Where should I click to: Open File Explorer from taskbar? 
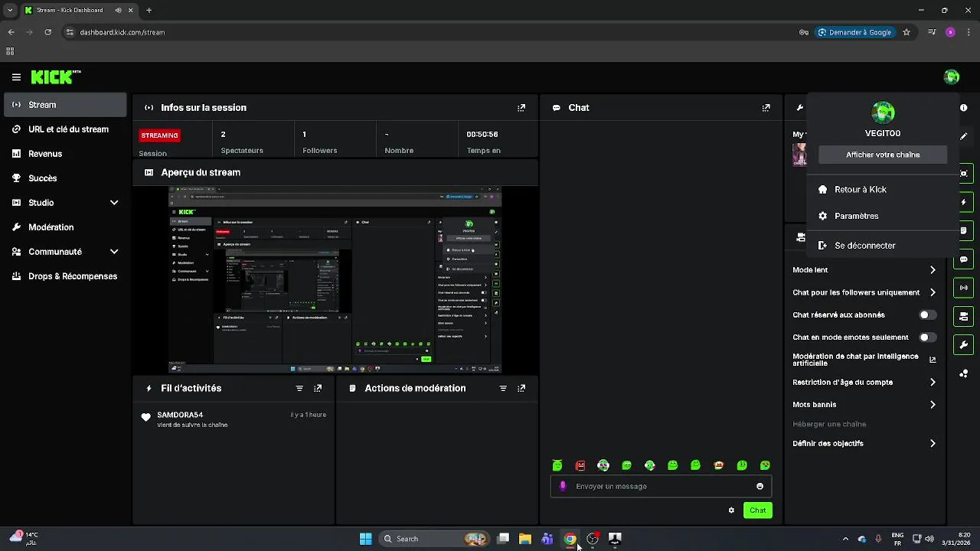click(x=525, y=539)
